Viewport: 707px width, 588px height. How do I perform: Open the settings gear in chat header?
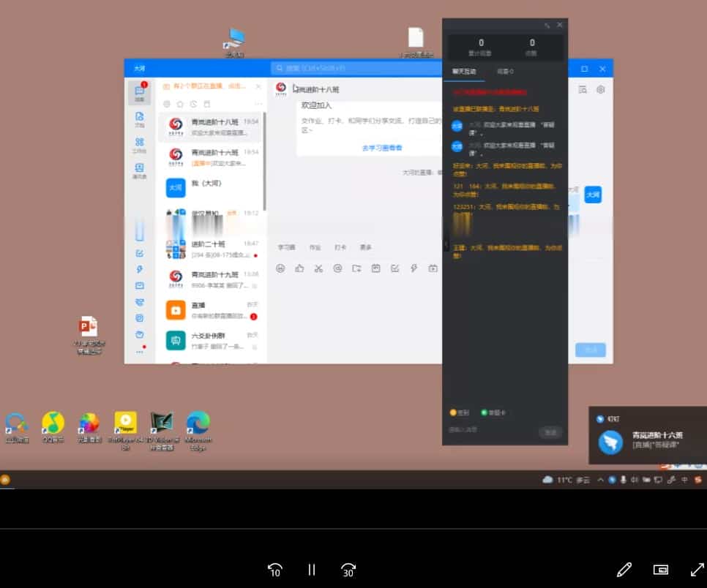click(x=601, y=89)
